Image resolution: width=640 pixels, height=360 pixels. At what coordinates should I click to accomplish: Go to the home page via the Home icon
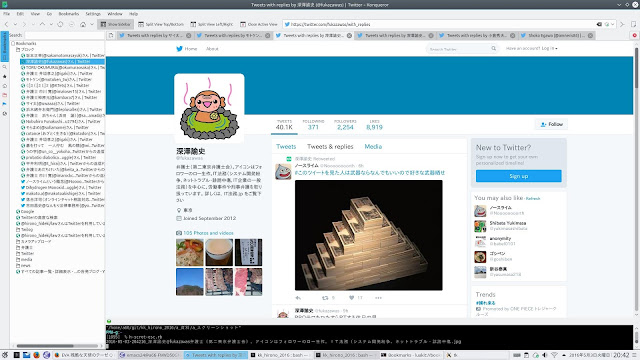(x=83, y=24)
